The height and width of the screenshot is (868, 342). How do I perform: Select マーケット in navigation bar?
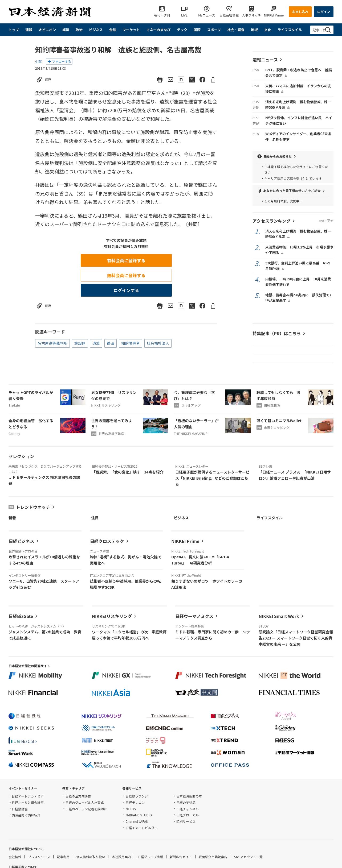click(x=131, y=30)
